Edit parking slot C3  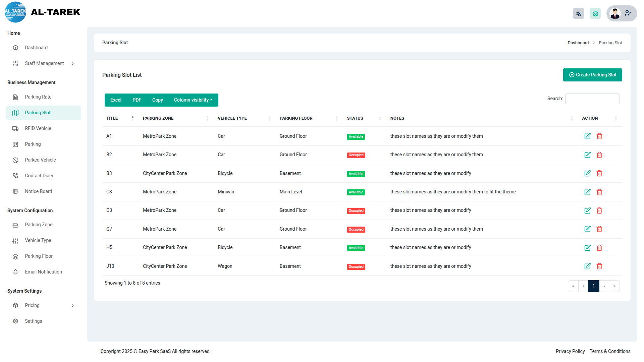click(x=587, y=192)
